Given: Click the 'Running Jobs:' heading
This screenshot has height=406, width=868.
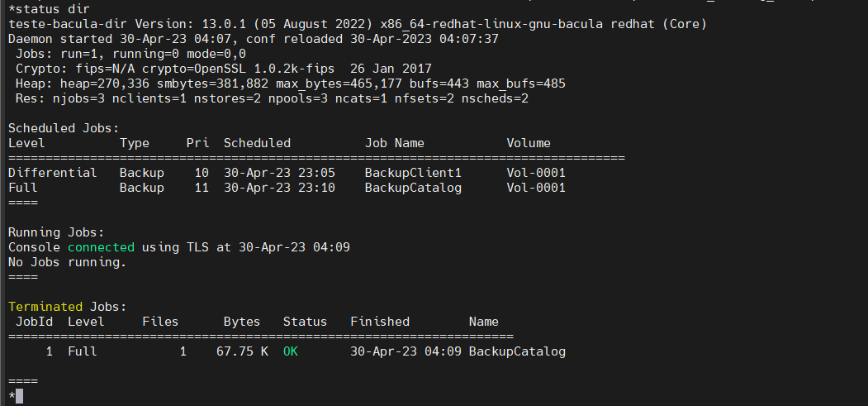Looking at the screenshot, I should 56,232.
